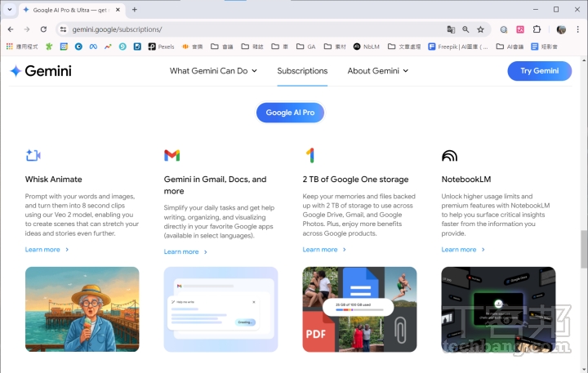The width and height of the screenshot is (588, 373).
Task: Open Google Translate icon in address bar
Action: 451,29
